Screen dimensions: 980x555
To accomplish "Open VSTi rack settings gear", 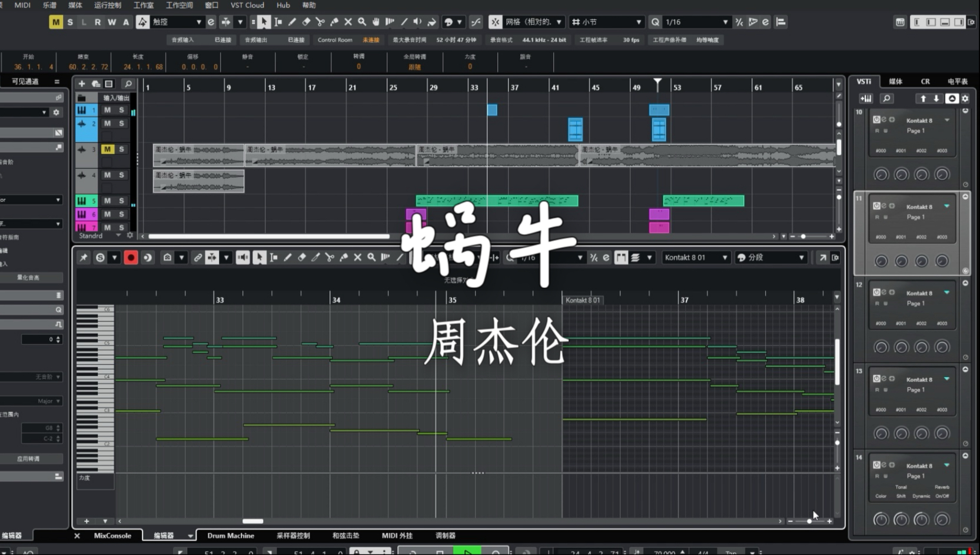I will click(965, 99).
